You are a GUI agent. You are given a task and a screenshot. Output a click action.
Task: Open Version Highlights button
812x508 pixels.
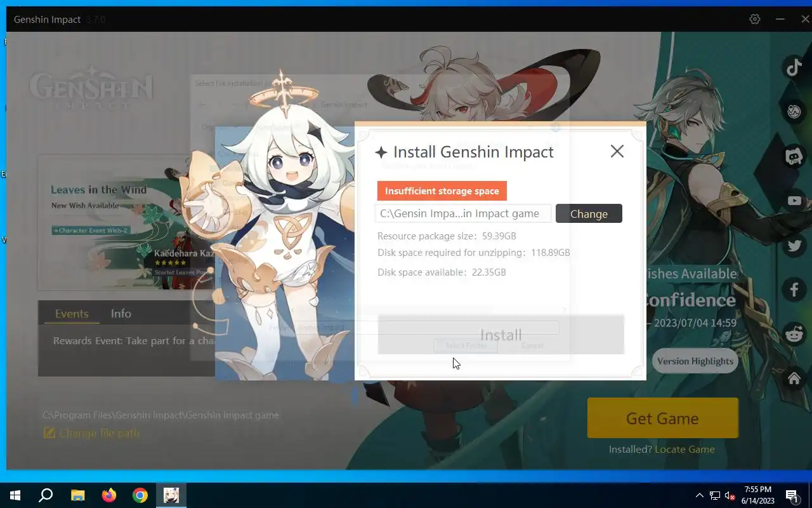point(695,361)
